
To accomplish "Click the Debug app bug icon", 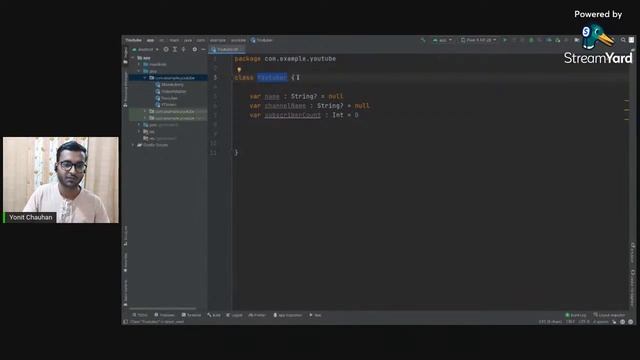I will [x=531, y=40].
